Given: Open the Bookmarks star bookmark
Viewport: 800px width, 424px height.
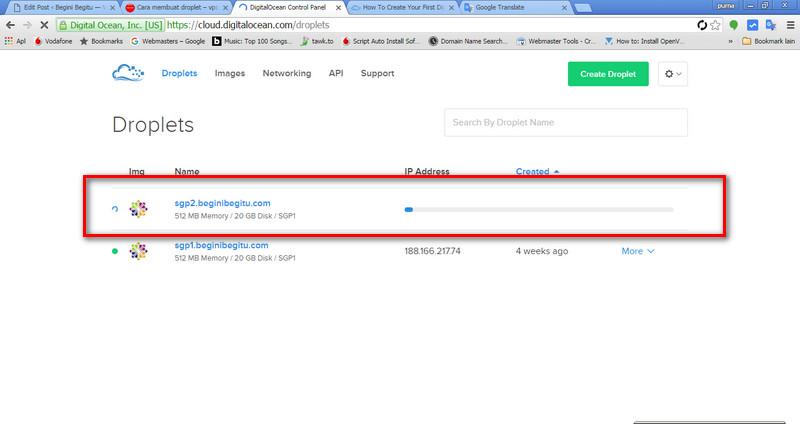Looking at the screenshot, I should pos(101,41).
